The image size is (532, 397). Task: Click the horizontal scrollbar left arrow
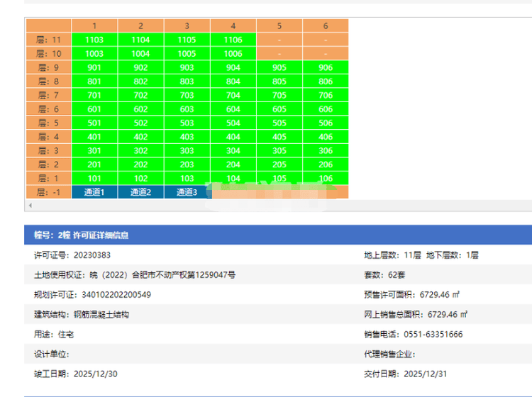coord(30,205)
